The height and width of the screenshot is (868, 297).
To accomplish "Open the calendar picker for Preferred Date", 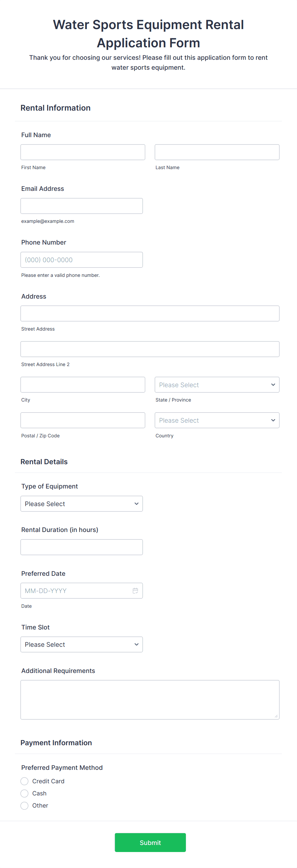I will pyautogui.click(x=135, y=590).
